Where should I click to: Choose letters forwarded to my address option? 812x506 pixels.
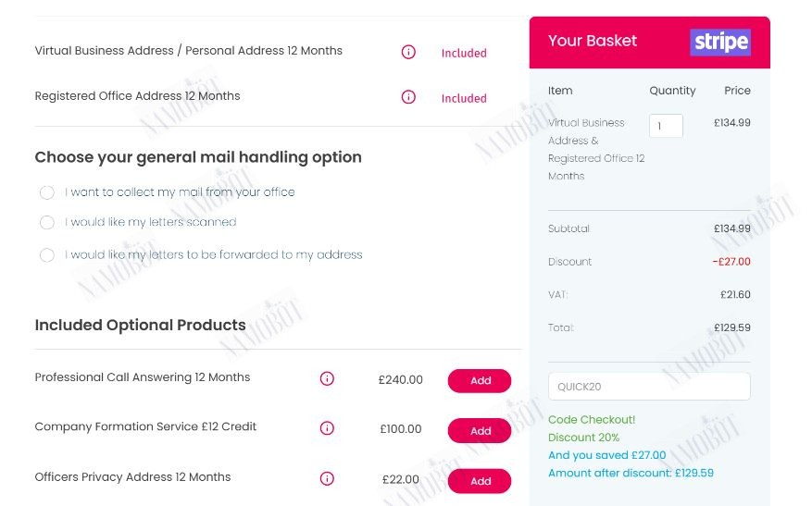[47, 255]
